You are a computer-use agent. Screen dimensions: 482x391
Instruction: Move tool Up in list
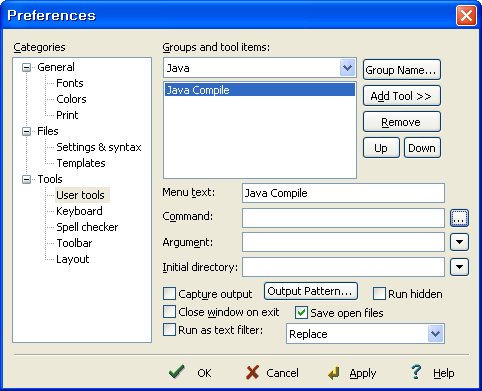(x=381, y=148)
